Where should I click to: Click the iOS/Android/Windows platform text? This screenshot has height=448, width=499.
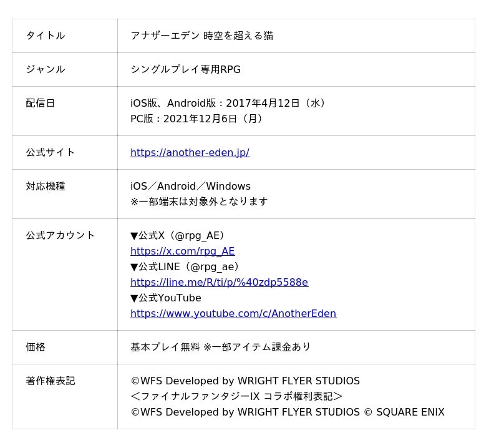click(190, 186)
